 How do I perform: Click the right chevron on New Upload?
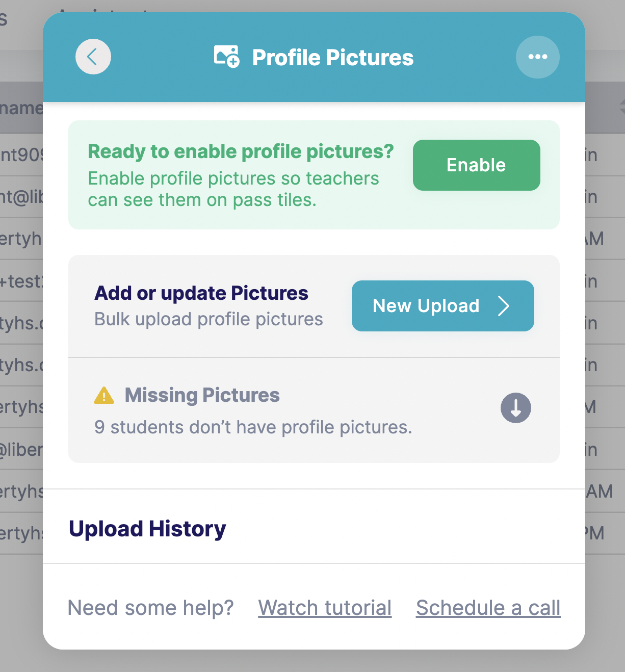tap(504, 306)
